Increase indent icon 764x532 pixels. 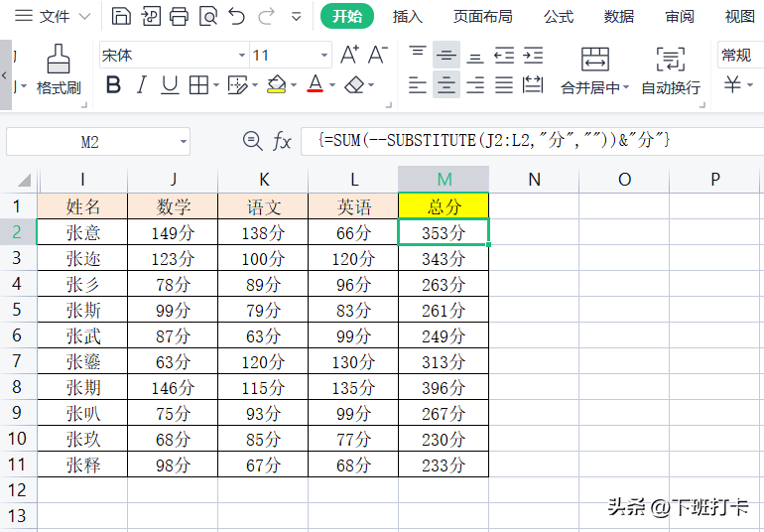click(x=533, y=55)
